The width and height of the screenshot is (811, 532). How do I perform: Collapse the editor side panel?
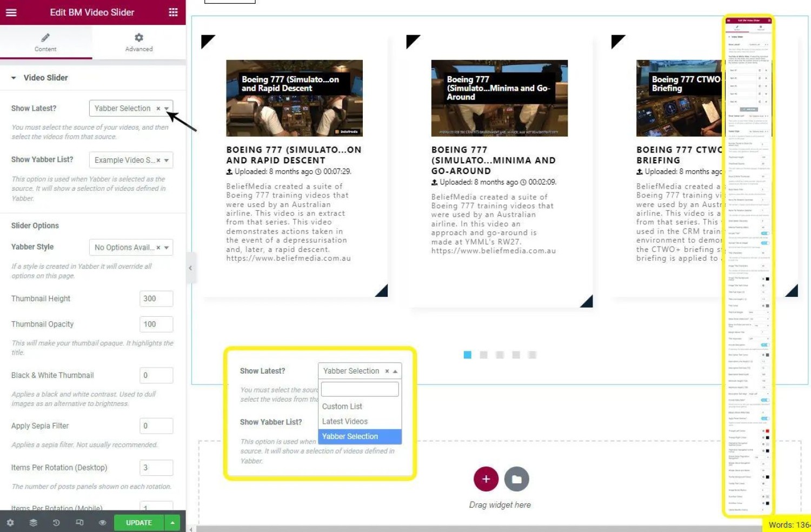[190, 268]
